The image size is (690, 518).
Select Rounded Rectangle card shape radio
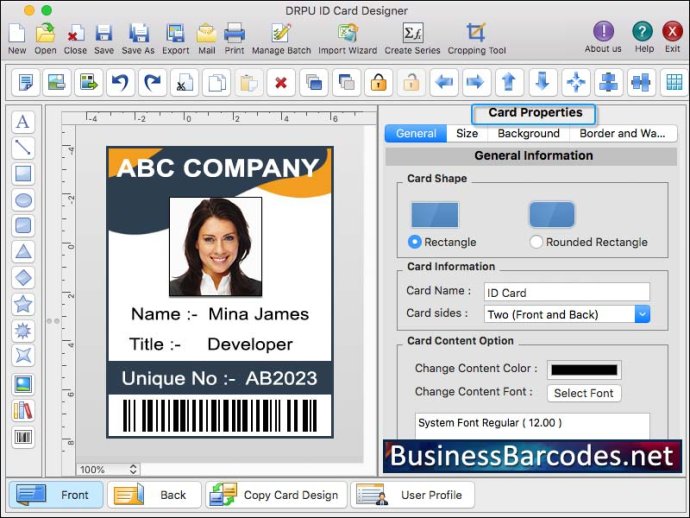coord(536,242)
